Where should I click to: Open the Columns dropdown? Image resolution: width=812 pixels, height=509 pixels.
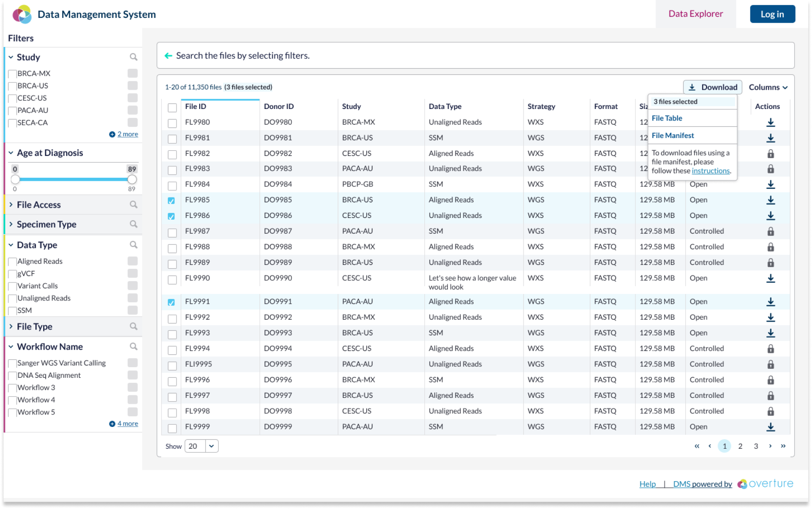coord(768,87)
